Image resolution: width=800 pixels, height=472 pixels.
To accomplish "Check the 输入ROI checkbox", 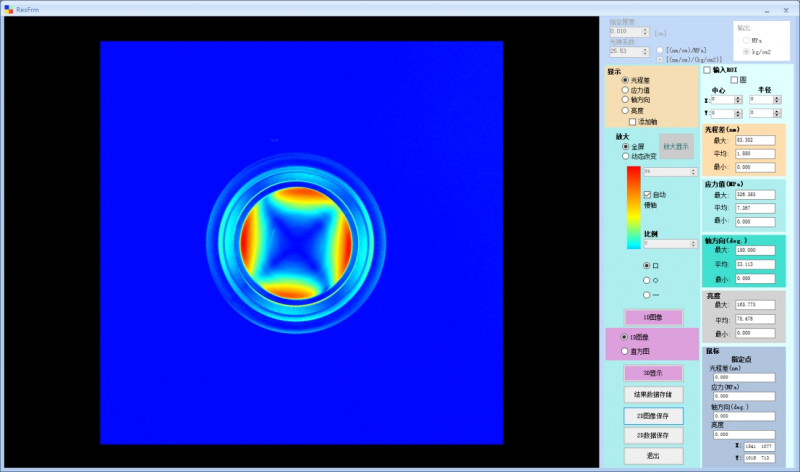I will pos(707,70).
